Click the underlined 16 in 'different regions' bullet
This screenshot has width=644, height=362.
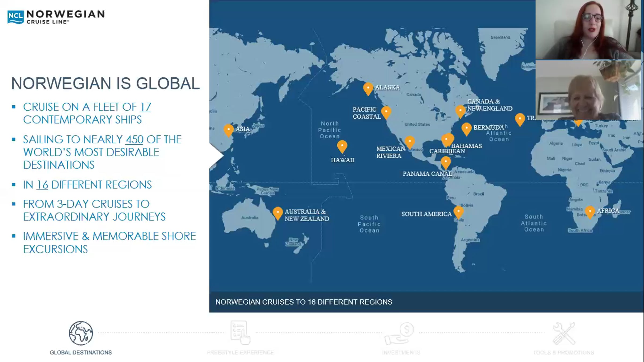pos(42,185)
